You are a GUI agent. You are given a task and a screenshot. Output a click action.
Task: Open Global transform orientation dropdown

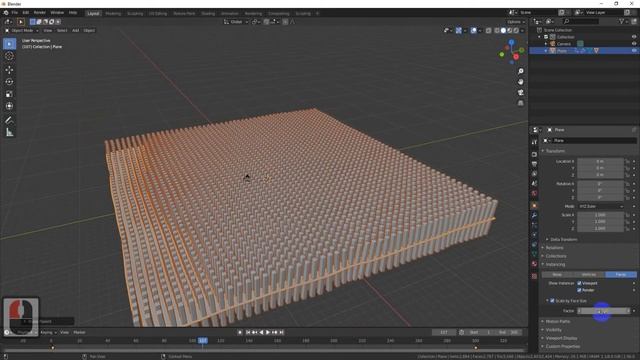tap(236, 22)
